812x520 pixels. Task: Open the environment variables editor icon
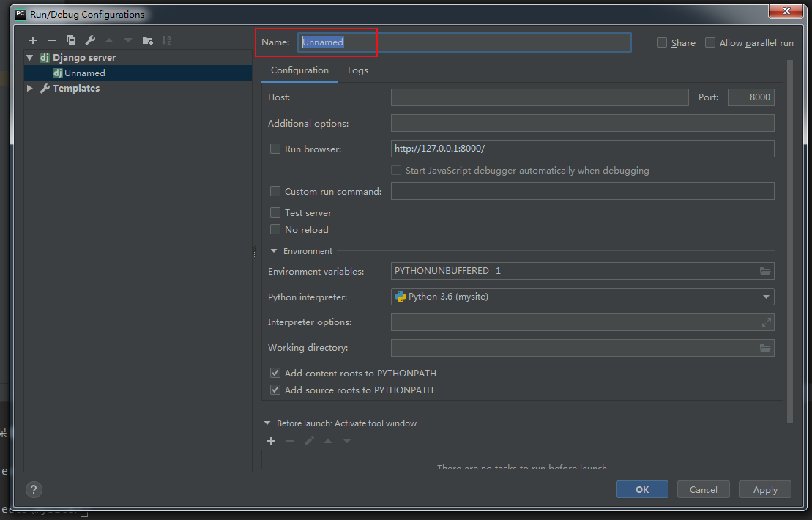pyautogui.click(x=765, y=271)
